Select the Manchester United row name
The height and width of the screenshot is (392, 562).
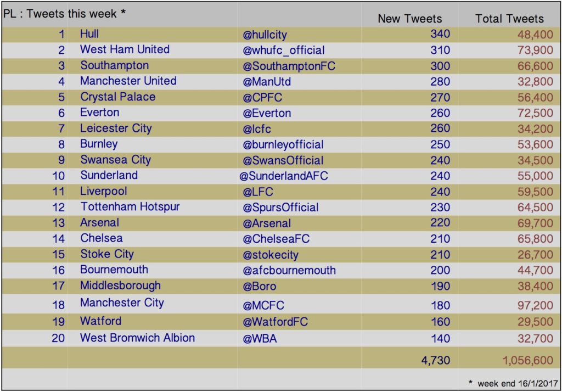click(x=128, y=81)
